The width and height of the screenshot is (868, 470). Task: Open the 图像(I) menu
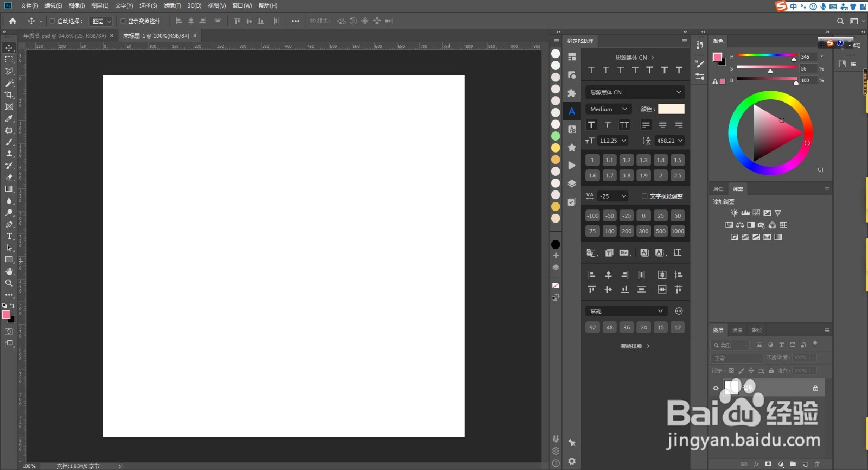pos(76,5)
